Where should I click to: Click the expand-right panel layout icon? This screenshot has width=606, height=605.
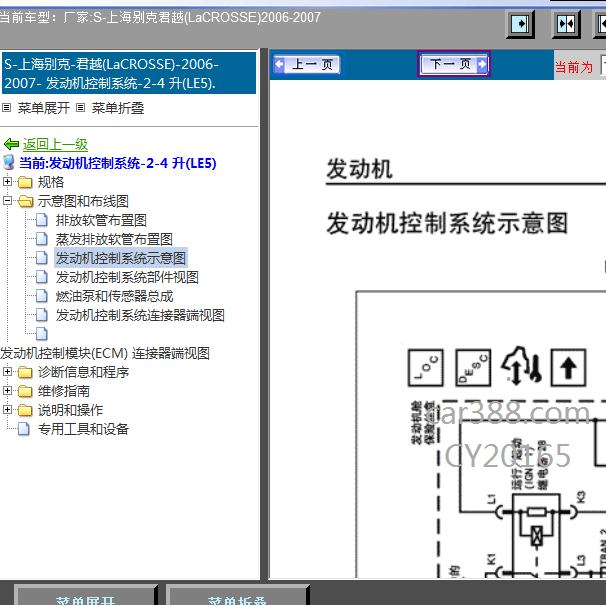(520, 24)
